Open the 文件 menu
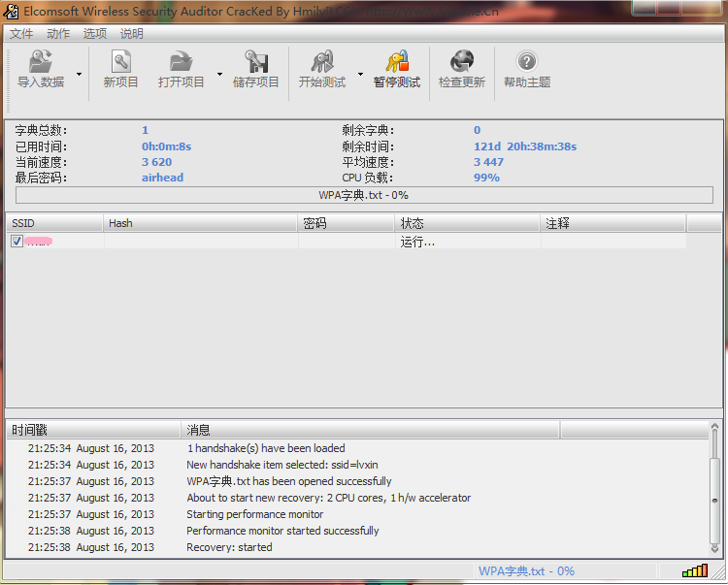 click(21, 33)
